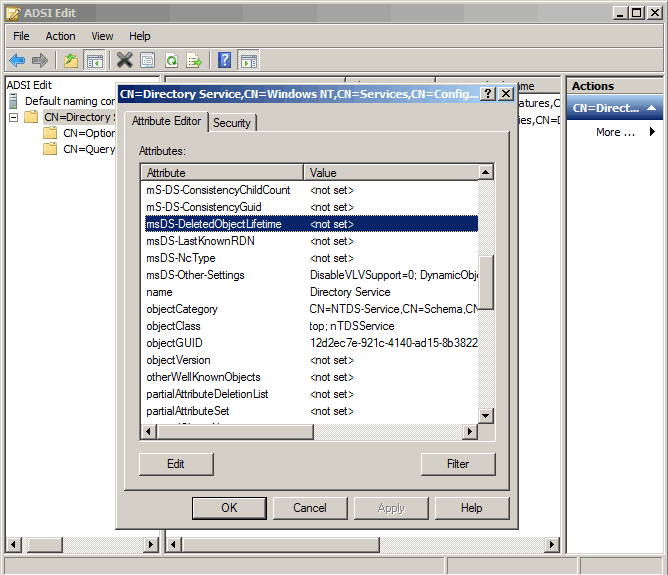Click the Edit button
Screen dimensions: 668x575
(x=176, y=464)
